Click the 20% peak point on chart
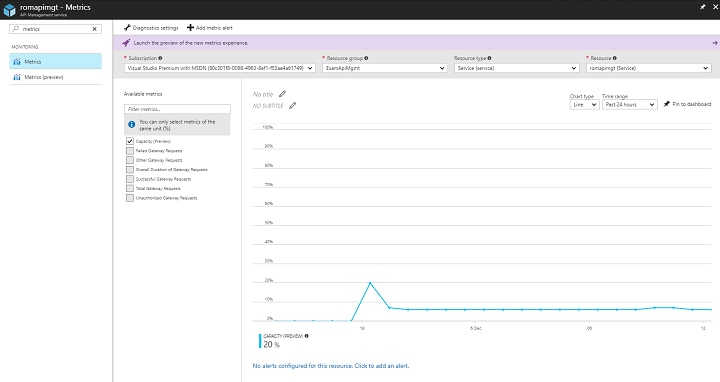720x382 pixels. [x=370, y=283]
